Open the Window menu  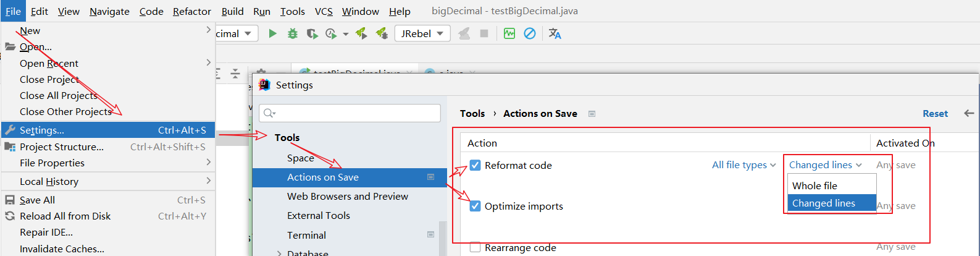coord(361,11)
